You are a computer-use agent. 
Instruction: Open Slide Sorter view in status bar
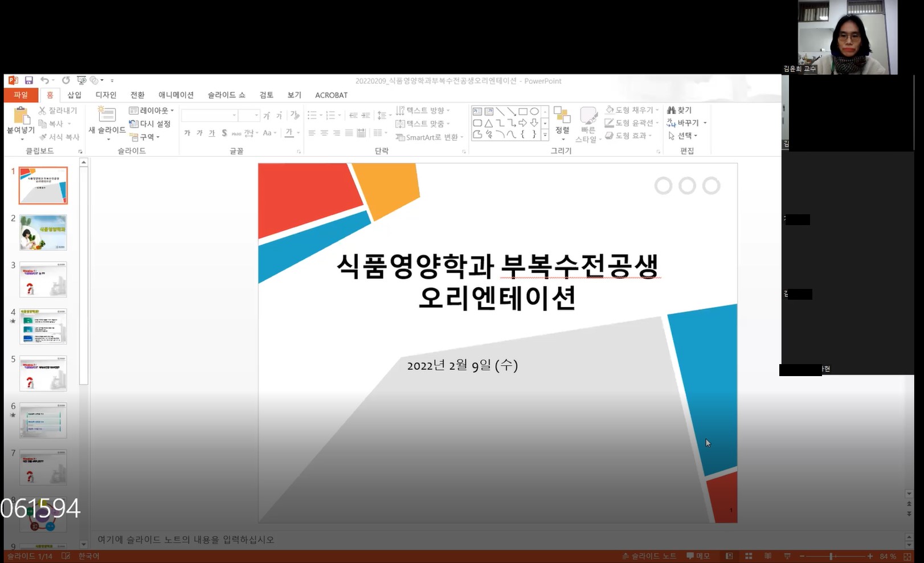click(x=749, y=556)
